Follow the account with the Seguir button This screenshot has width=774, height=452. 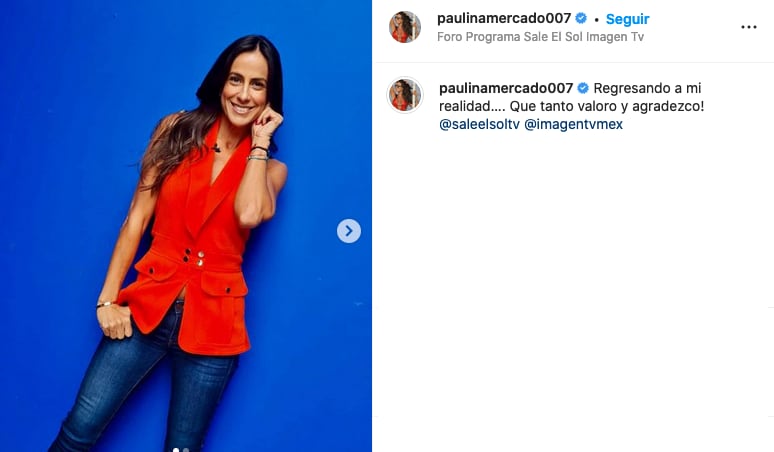click(x=627, y=19)
